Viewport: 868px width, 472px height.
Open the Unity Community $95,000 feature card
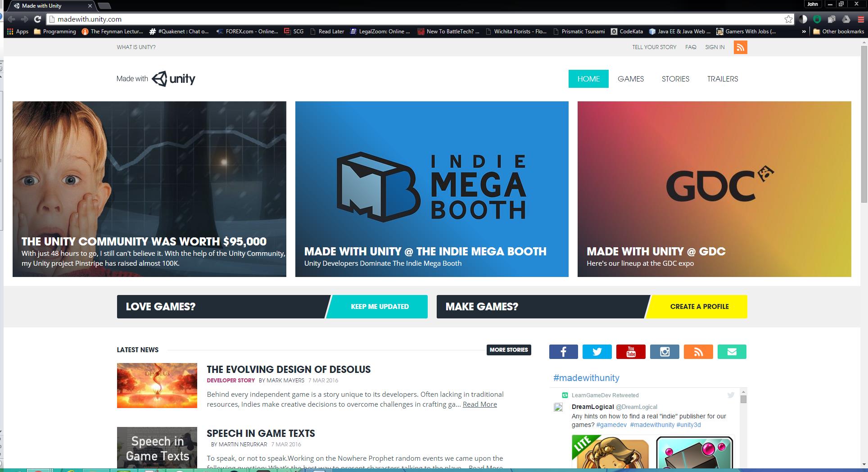pos(149,189)
